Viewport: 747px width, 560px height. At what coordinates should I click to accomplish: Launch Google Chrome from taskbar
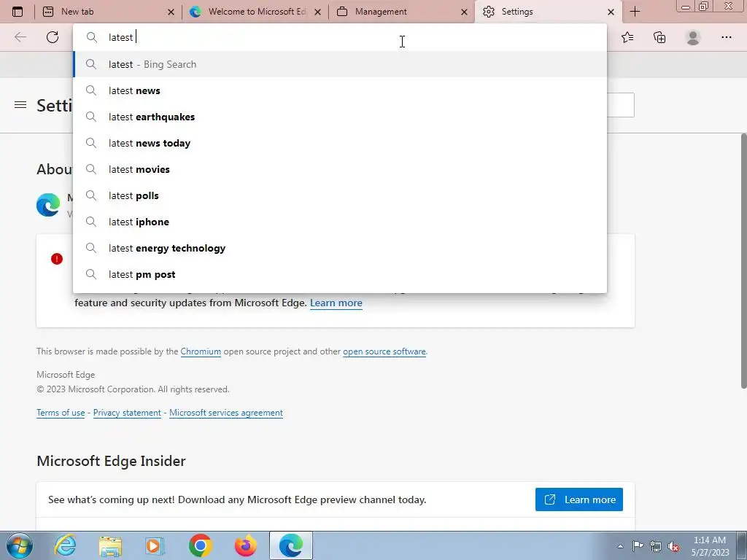tap(200, 545)
